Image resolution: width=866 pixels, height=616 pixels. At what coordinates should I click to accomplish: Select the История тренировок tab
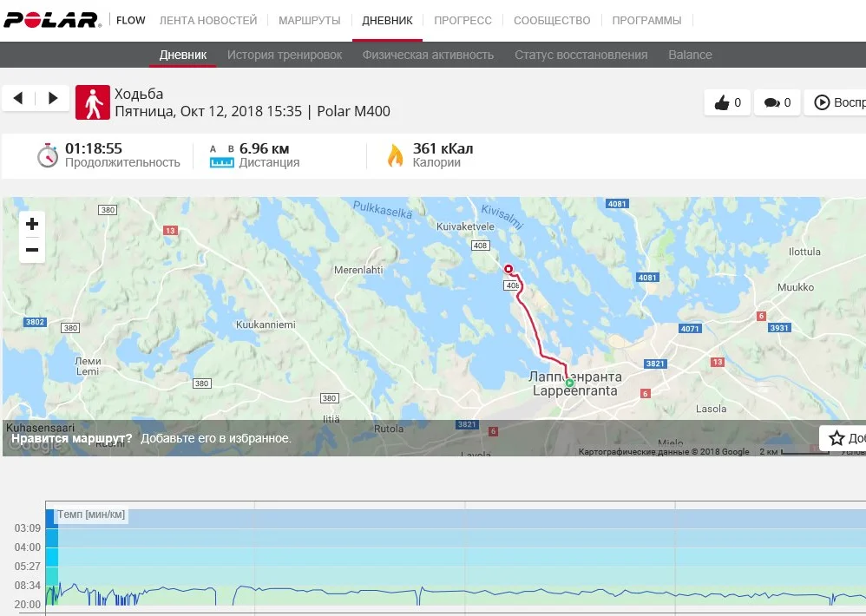[x=285, y=55]
